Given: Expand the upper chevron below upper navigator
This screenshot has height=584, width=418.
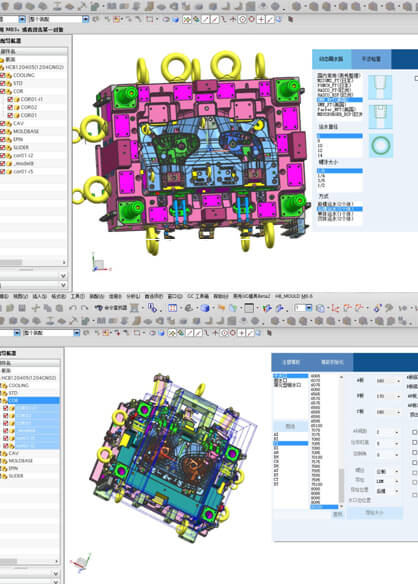Looking at the screenshot, I should [63, 276].
